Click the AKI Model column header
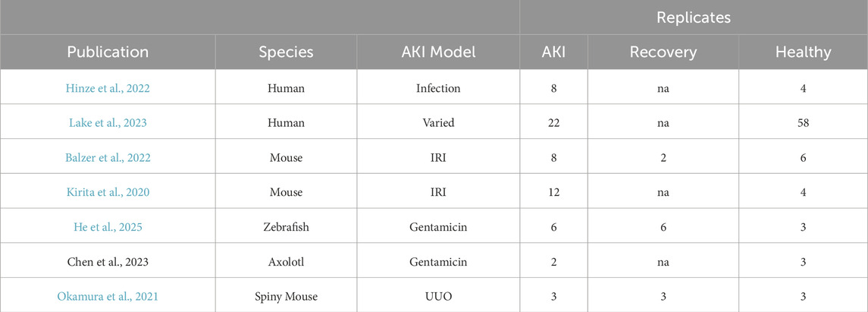The width and height of the screenshot is (868, 312). point(438,52)
